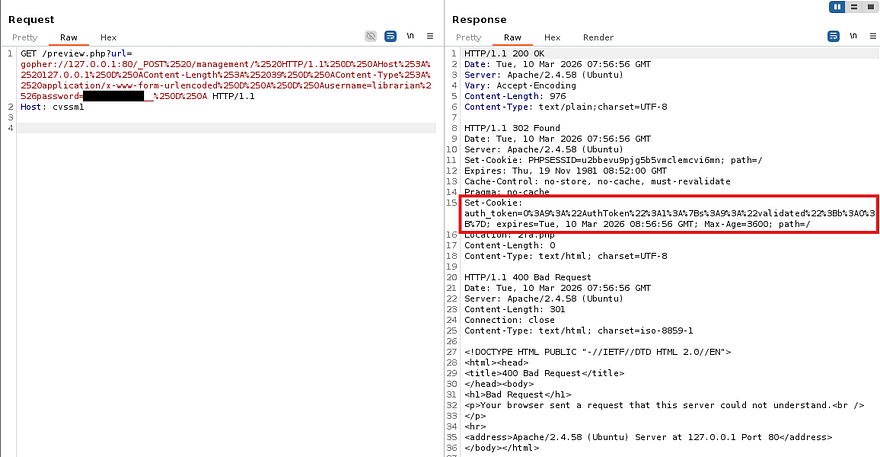880x457 pixels.
Task: Select the combined tabbed layout icon
Action: pos(868,7)
